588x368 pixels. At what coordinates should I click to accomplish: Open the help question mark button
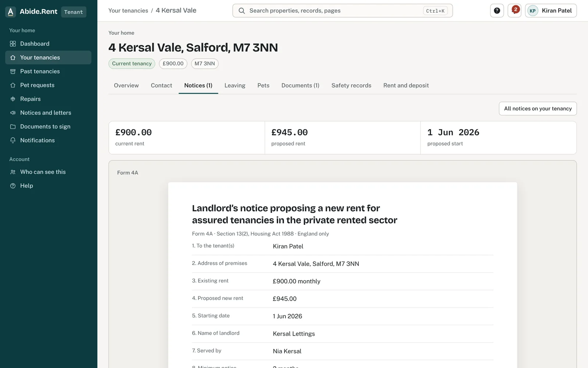(x=497, y=11)
